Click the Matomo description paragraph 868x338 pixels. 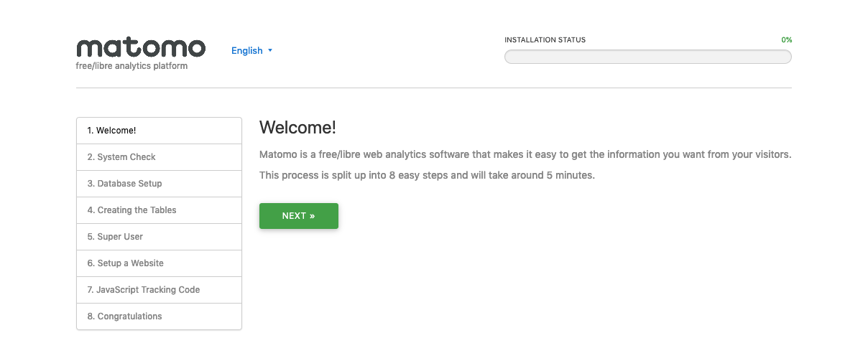coord(525,154)
